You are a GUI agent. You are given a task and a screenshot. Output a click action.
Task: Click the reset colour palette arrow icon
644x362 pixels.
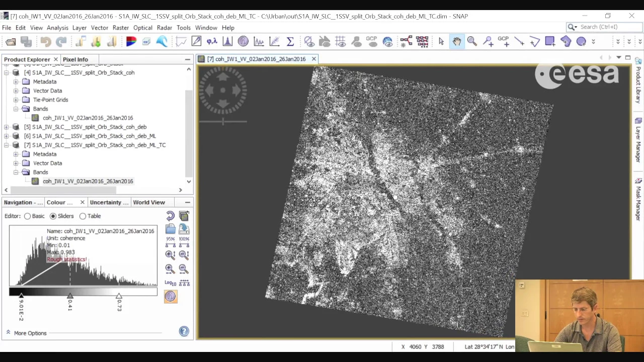point(170,216)
